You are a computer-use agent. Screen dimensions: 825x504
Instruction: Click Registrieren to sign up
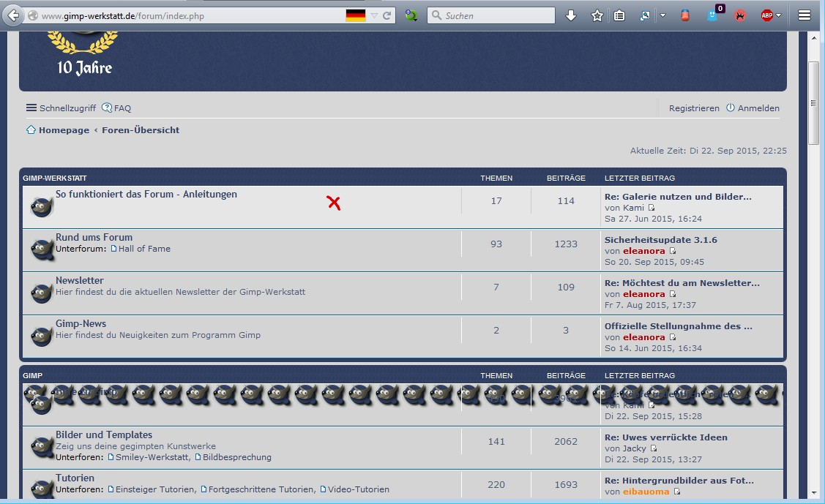[x=694, y=108]
